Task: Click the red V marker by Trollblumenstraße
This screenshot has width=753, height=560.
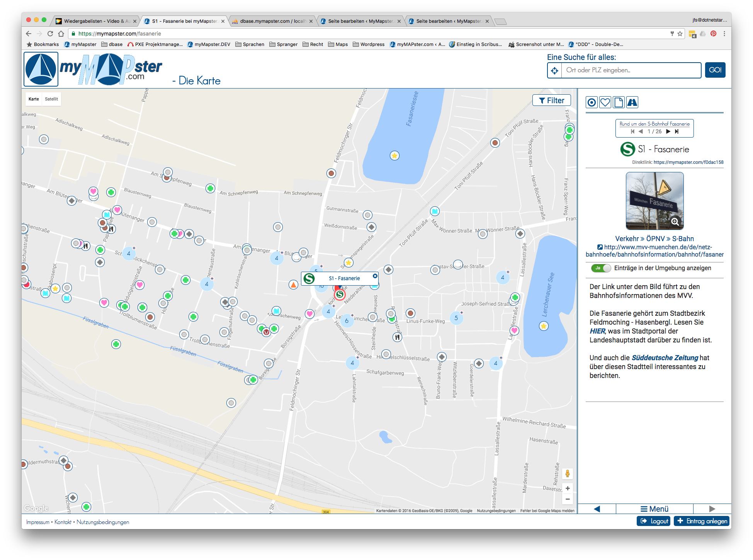Action: (266, 332)
